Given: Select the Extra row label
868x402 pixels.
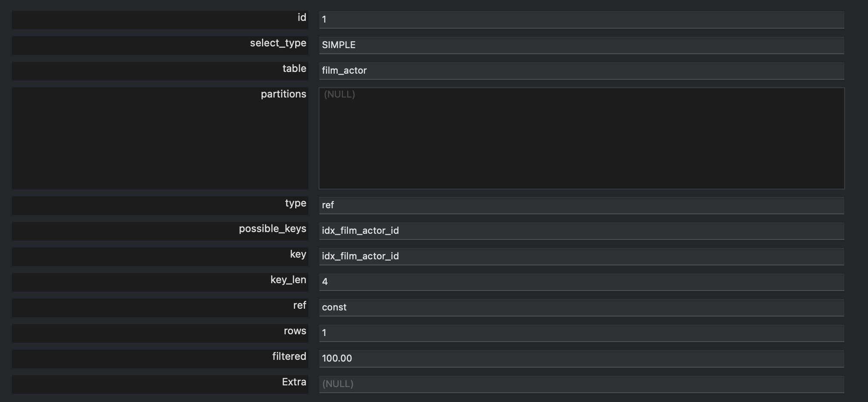Looking at the screenshot, I should point(294,382).
